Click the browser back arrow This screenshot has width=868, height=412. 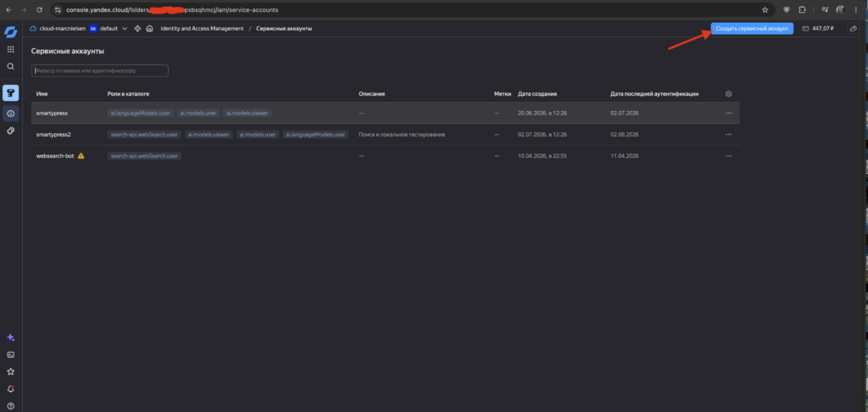coord(8,10)
